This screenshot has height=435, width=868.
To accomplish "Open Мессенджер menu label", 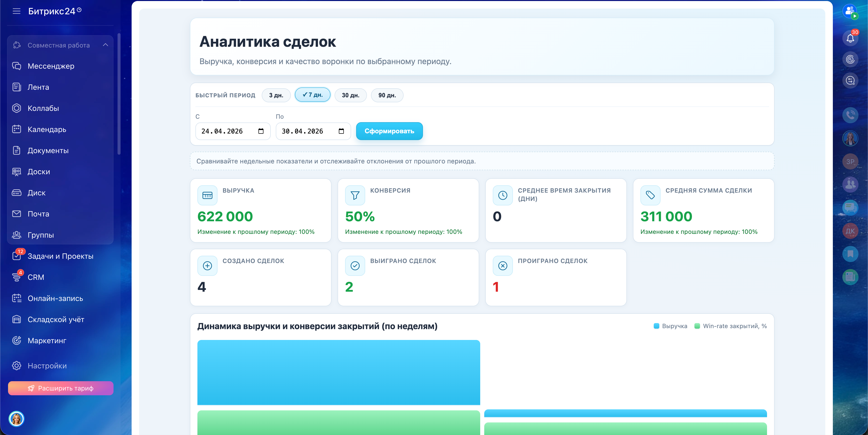I will tap(51, 66).
